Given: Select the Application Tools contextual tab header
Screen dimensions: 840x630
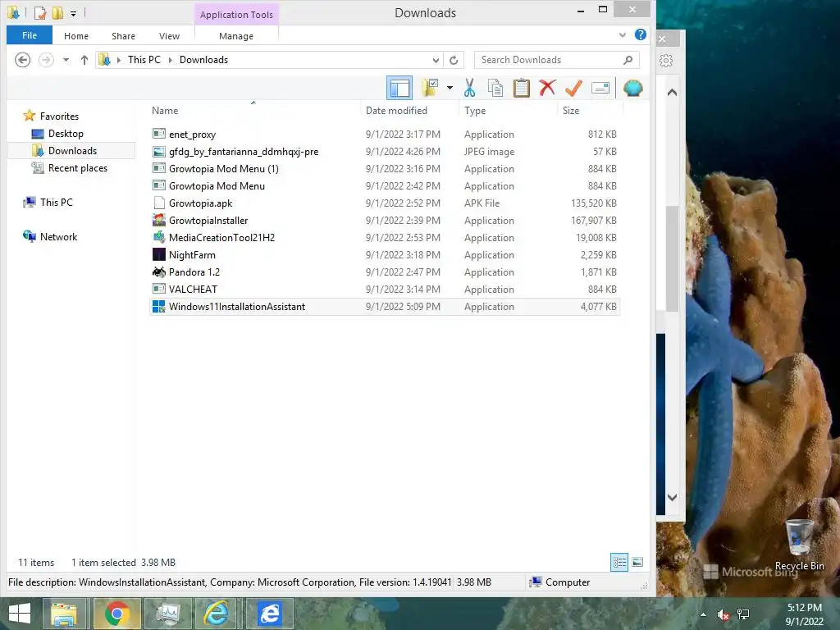Looking at the screenshot, I should (x=236, y=15).
